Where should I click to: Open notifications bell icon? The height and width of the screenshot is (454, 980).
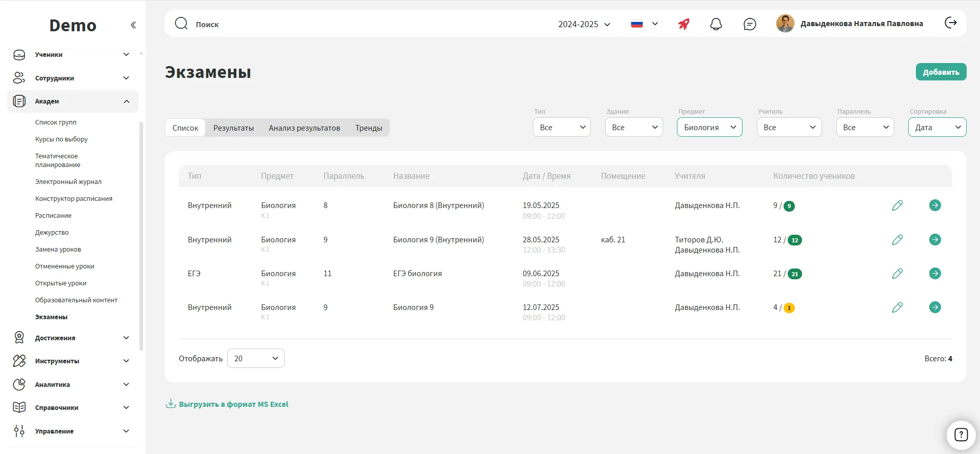tap(716, 24)
